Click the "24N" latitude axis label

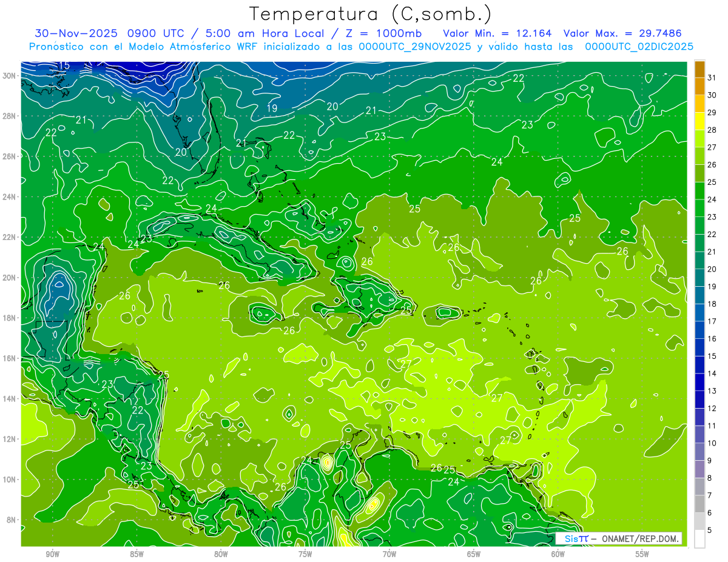point(10,197)
